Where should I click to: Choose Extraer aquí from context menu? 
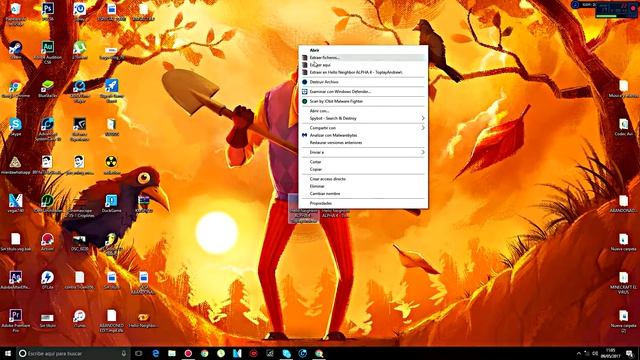pyautogui.click(x=363, y=65)
